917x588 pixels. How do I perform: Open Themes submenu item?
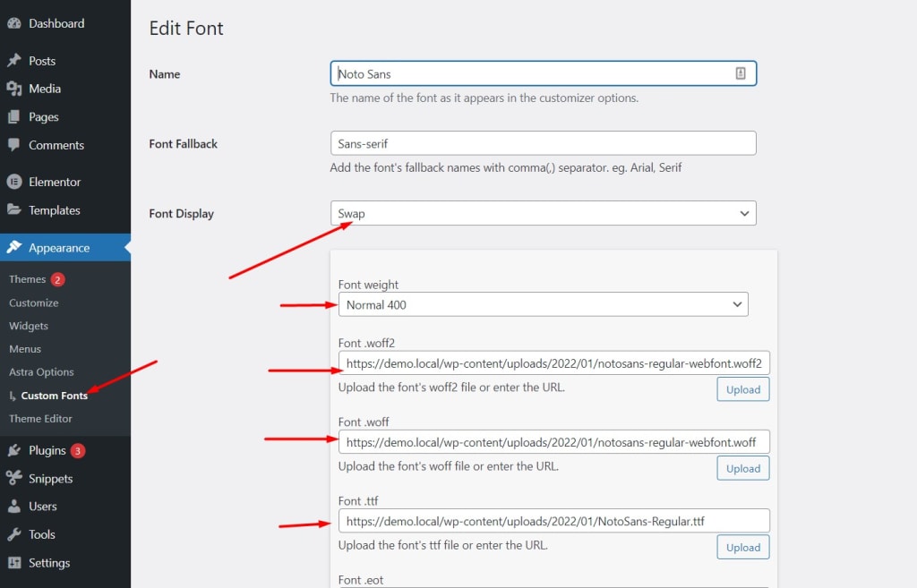pos(28,279)
